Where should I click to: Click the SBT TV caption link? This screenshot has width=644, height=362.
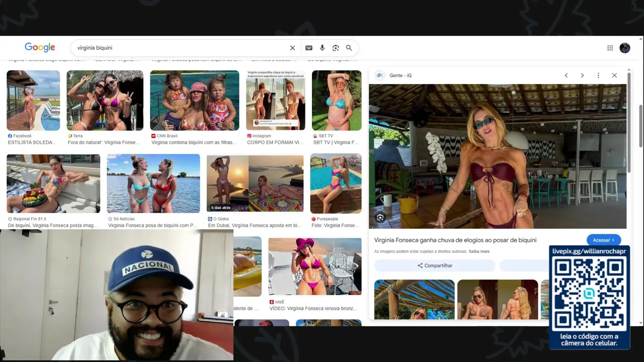[336, 143]
